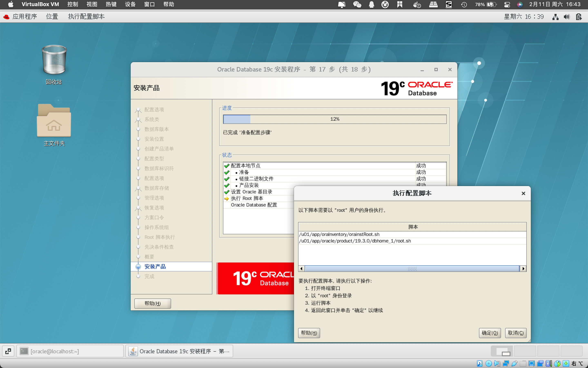The image size is (588, 368).
Task: Open the 视图 menu
Action: pyautogui.click(x=92, y=4)
